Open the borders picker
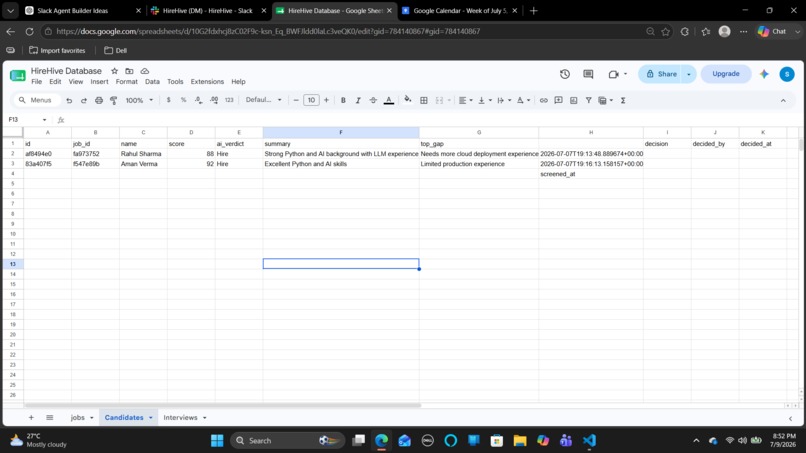The width and height of the screenshot is (806, 453). 424,100
